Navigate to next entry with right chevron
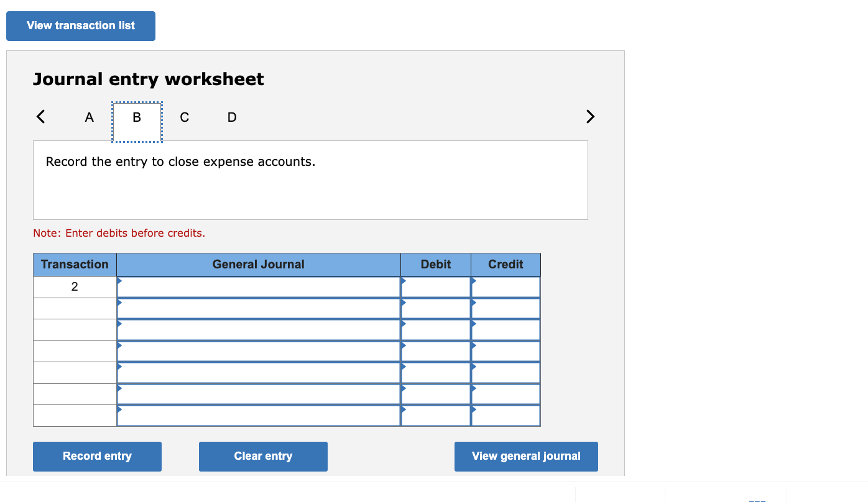868x502 pixels. click(x=589, y=116)
